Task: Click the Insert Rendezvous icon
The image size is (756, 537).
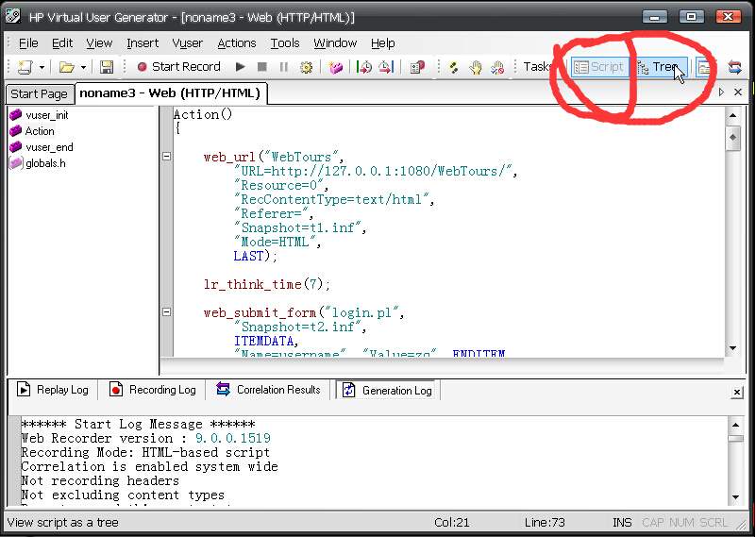Action: (417, 67)
